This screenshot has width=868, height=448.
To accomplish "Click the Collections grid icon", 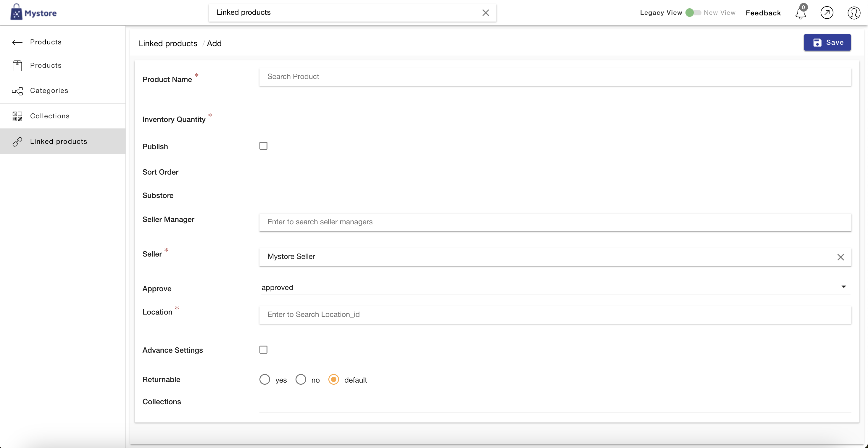I will point(17,116).
